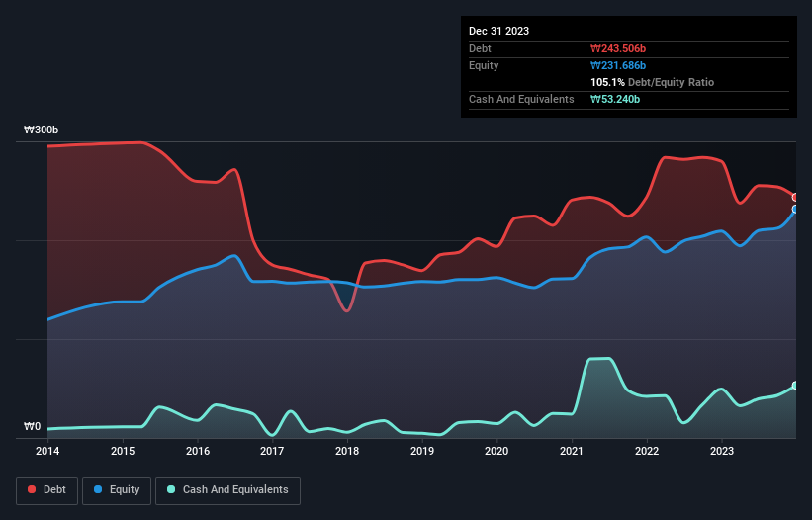Click the teal Cash endpoint marker

click(795, 386)
